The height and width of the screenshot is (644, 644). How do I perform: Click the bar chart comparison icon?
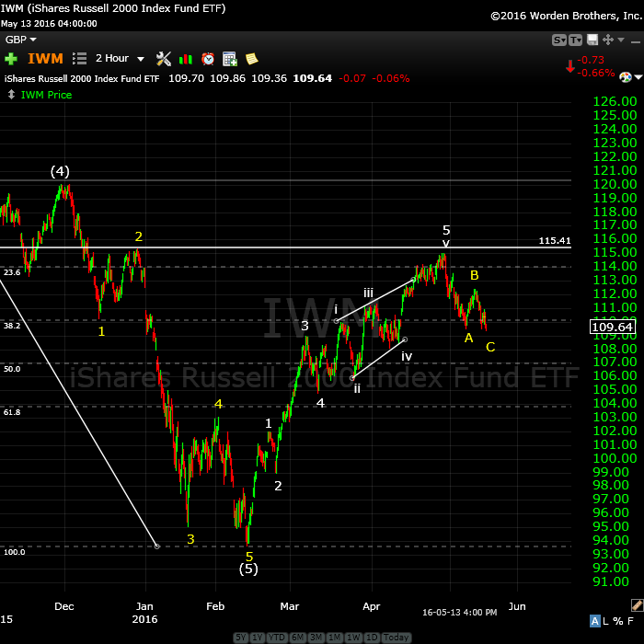tap(186, 59)
